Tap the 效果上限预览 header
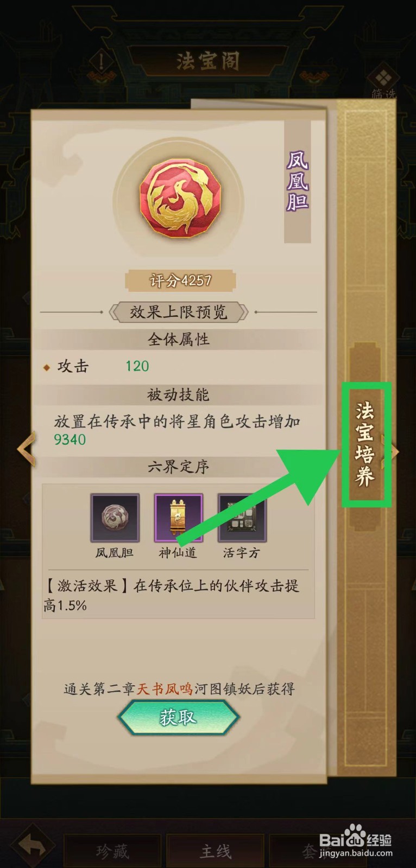Image resolution: width=416 pixels, height=868 pixels. (178, 312)
